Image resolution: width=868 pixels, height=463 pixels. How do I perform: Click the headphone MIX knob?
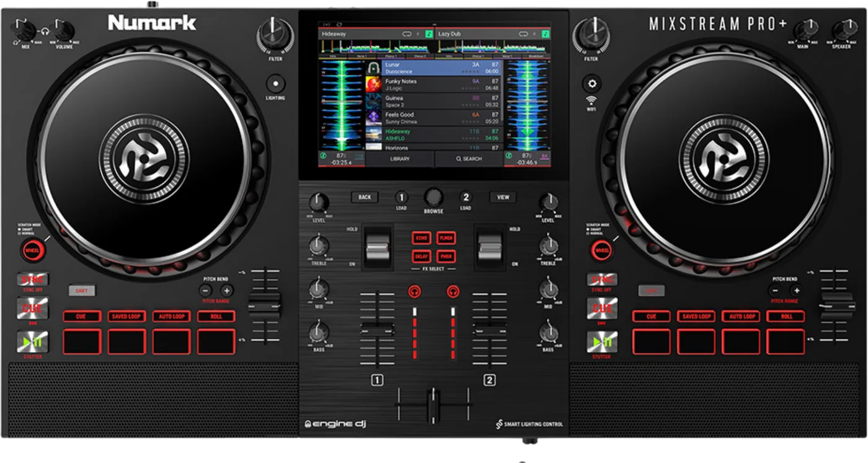[x=24, y=30]
